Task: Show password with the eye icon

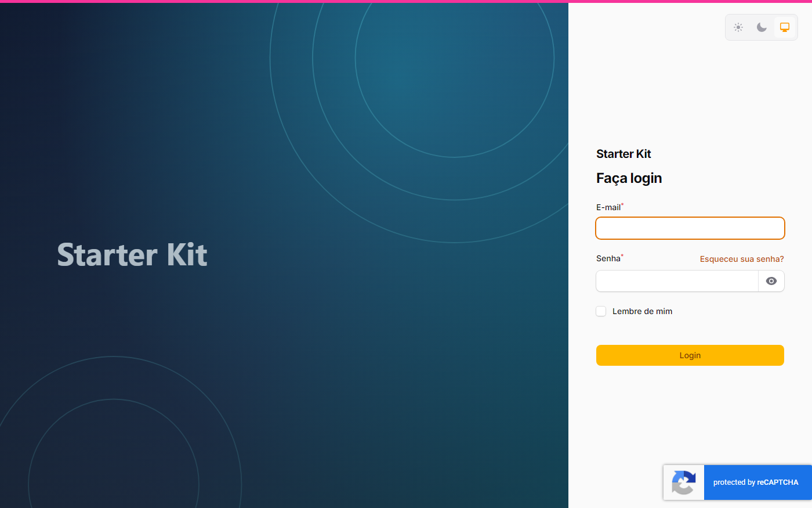Action: pyautogui.click(x=771, y=281)
